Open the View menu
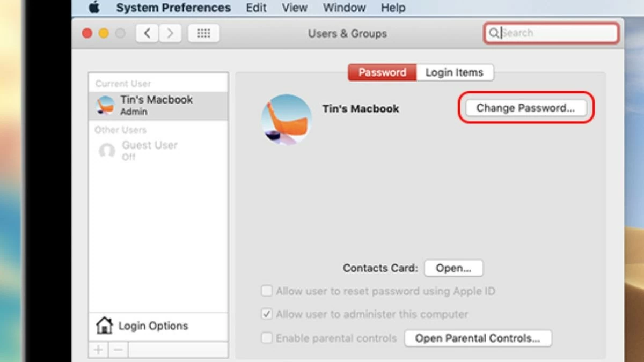644x362 pixels. click(x=294, y=8)
